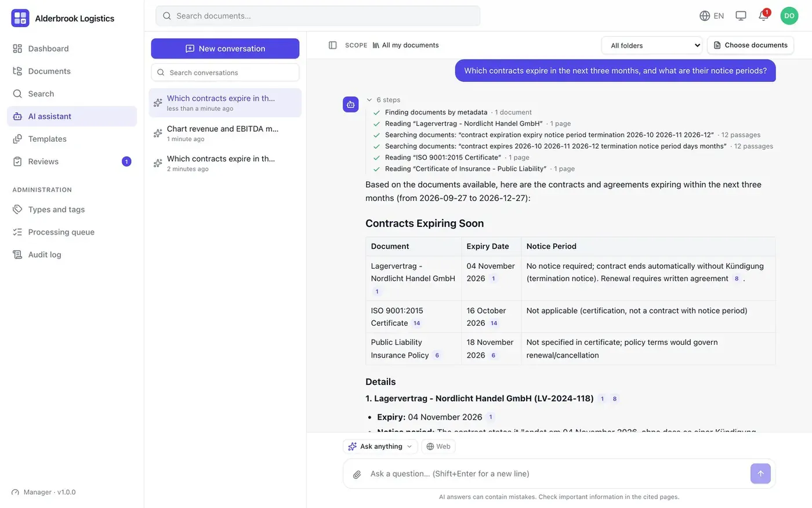Send message with the arrow button
The height and width of the screenshot is (508, 812).
[x=760, y=473]
